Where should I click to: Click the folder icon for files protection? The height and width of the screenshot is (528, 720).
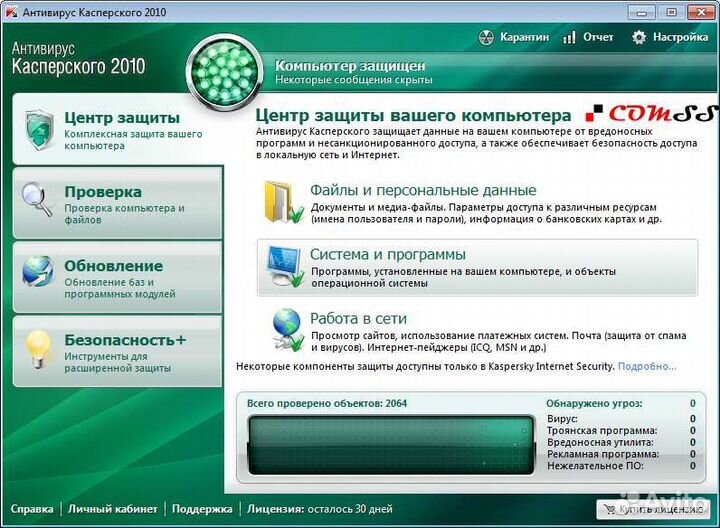click(x=284, y=202)
